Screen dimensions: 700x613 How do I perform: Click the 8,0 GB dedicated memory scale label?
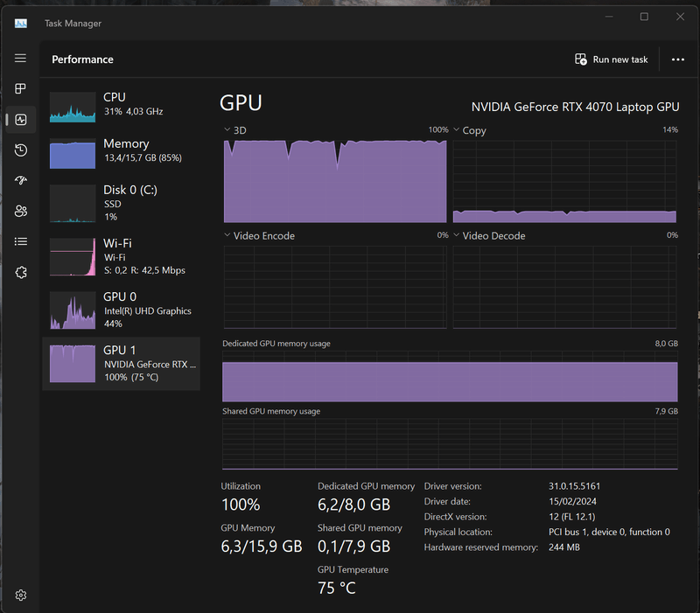click(667, 344)
